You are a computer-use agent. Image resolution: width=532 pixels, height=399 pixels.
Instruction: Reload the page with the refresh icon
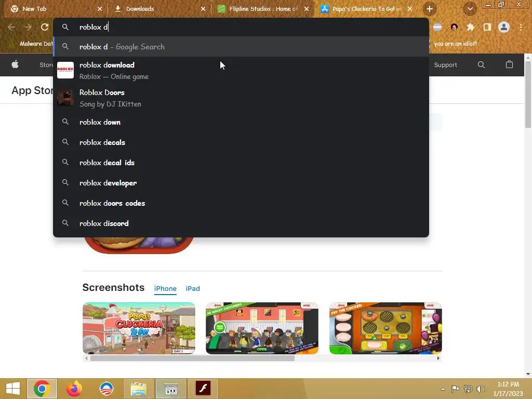[45, 27]
